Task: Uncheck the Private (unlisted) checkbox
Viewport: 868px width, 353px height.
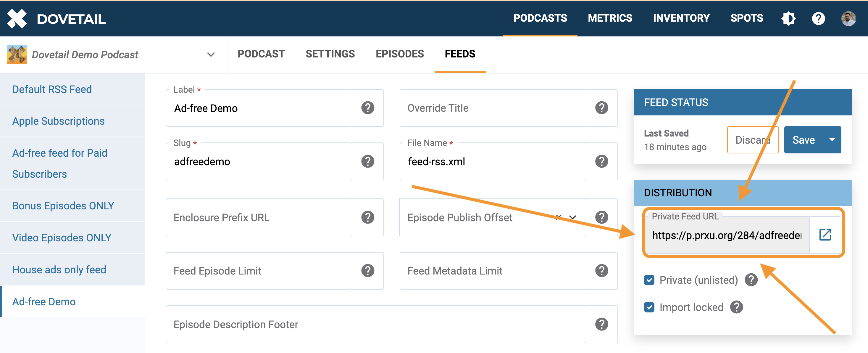Action: pyautogui.click(x=649, y=280)
